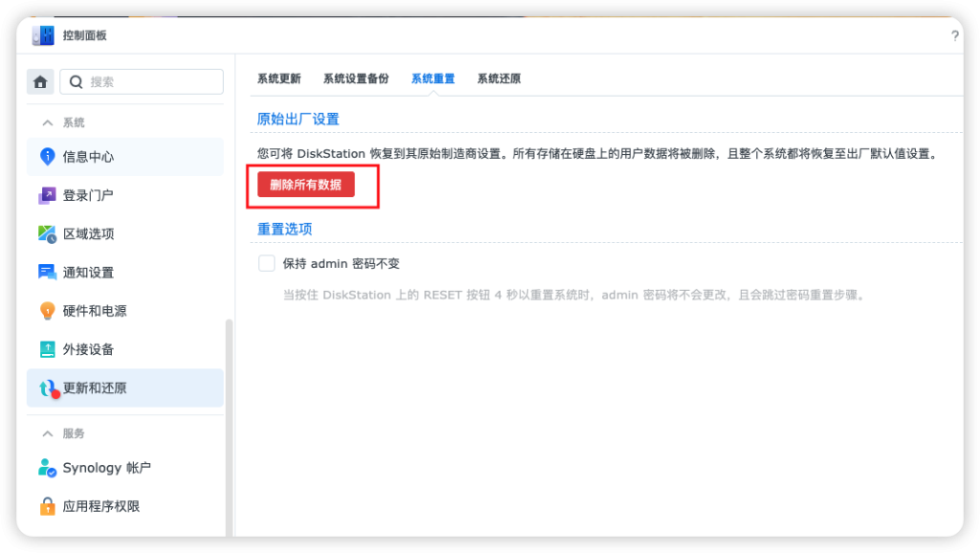Open the 系统还原 tab
Screen dimensions: 980x553
[499, 78]
